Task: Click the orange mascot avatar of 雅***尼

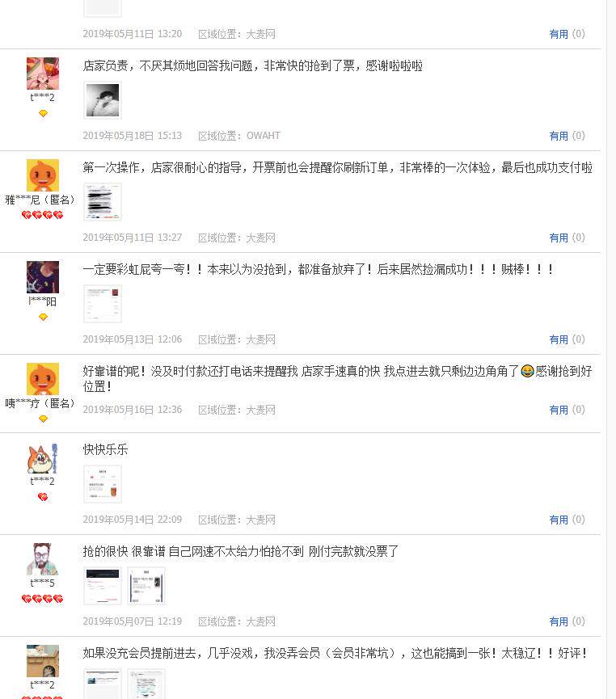Action: (42, 175)
